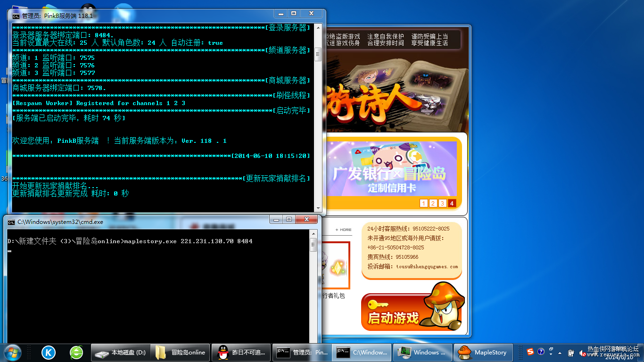The image size is (644, 362).
Task: Select banner slide 1
Action: coord(423,203)
